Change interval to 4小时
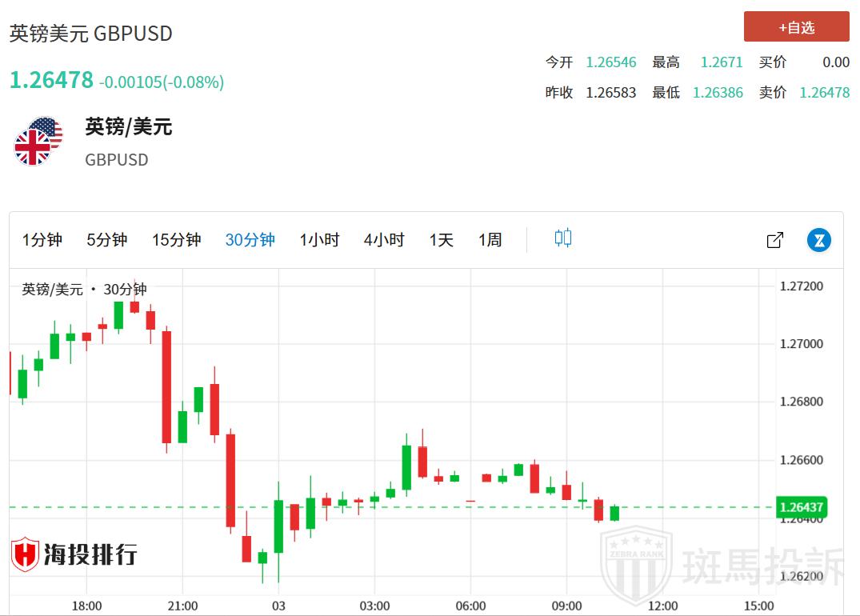The image size is (860, 616). point(384,240)
